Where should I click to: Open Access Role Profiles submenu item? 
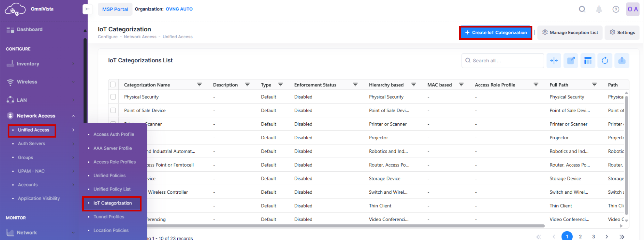click(x=114, y=162)
